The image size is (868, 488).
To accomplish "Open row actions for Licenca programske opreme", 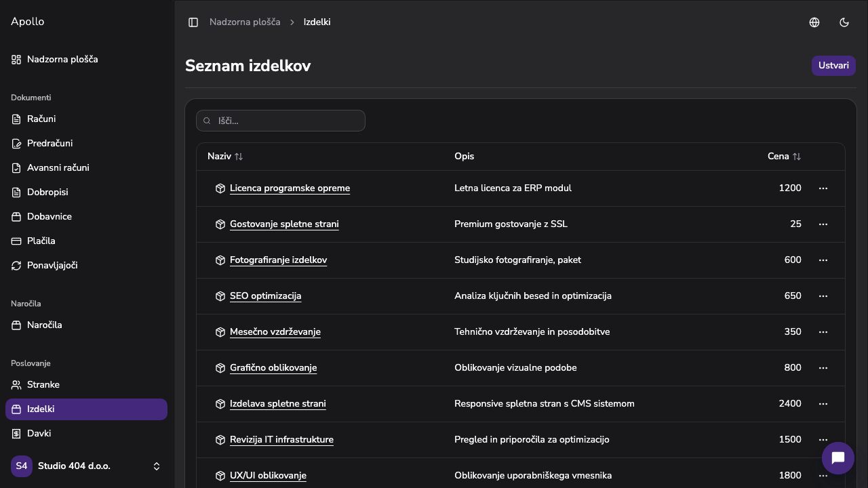I will click(x=823, y=188).
